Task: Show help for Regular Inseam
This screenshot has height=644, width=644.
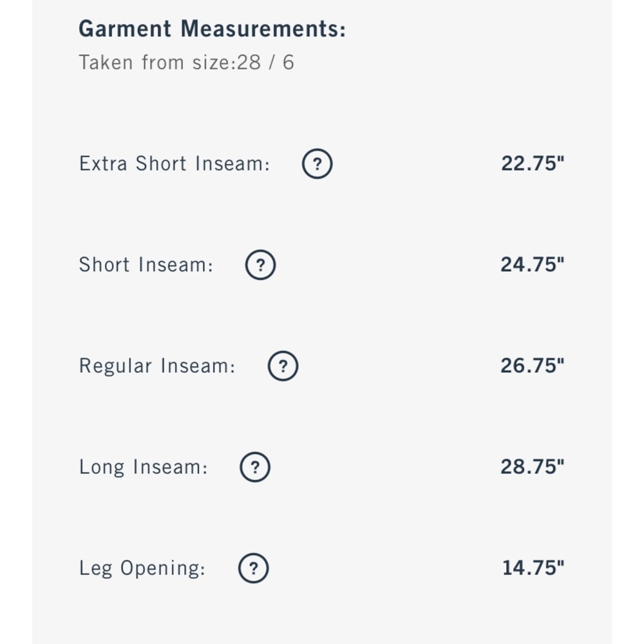Action: pyautogui.click(x=283, y=366)
